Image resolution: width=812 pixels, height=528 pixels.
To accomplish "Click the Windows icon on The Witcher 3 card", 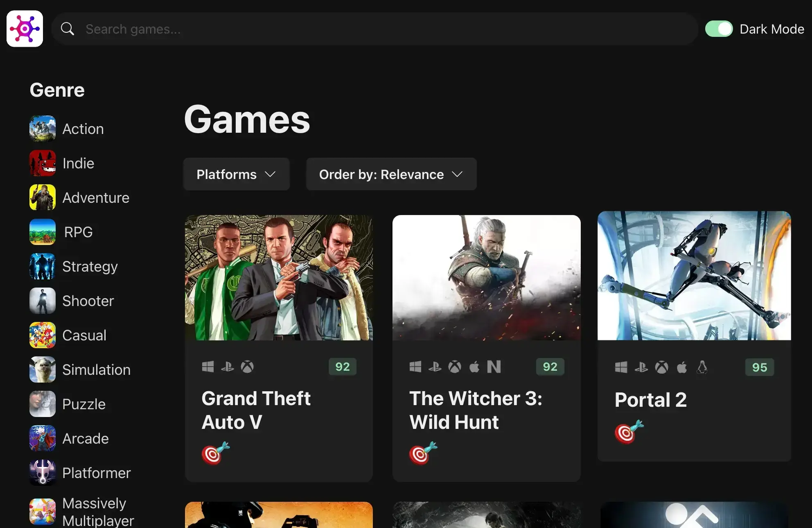I will coord(415,367).
